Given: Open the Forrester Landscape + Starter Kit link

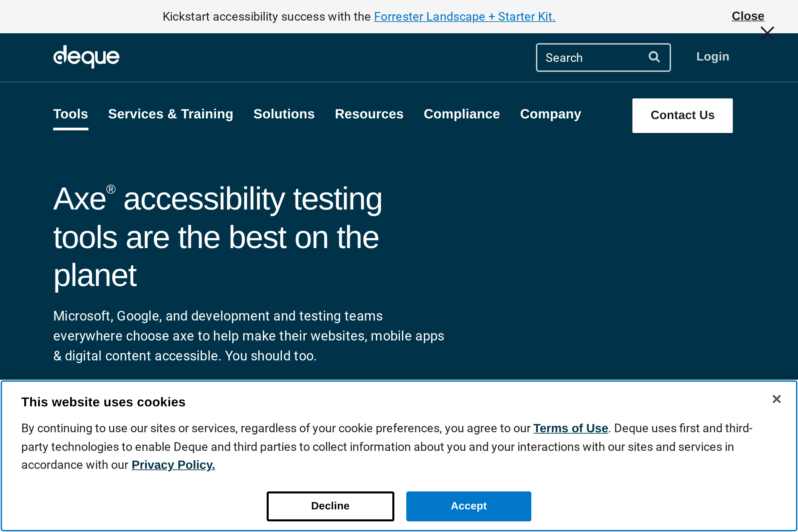Looking at the screenshot, I should pyautogui.click(x=465, y=17).
